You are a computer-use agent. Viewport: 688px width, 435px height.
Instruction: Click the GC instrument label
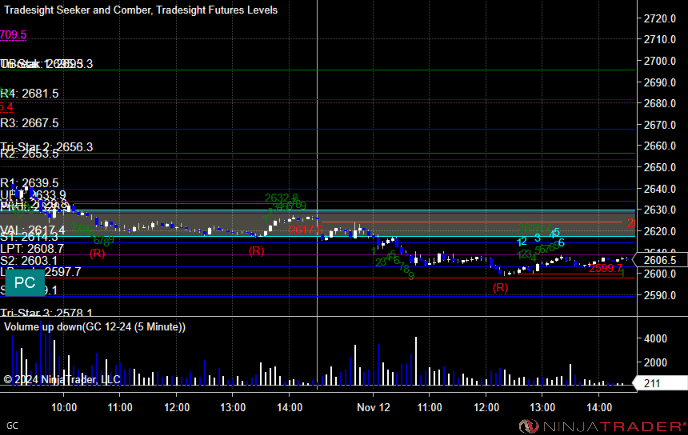click(12, 426)
